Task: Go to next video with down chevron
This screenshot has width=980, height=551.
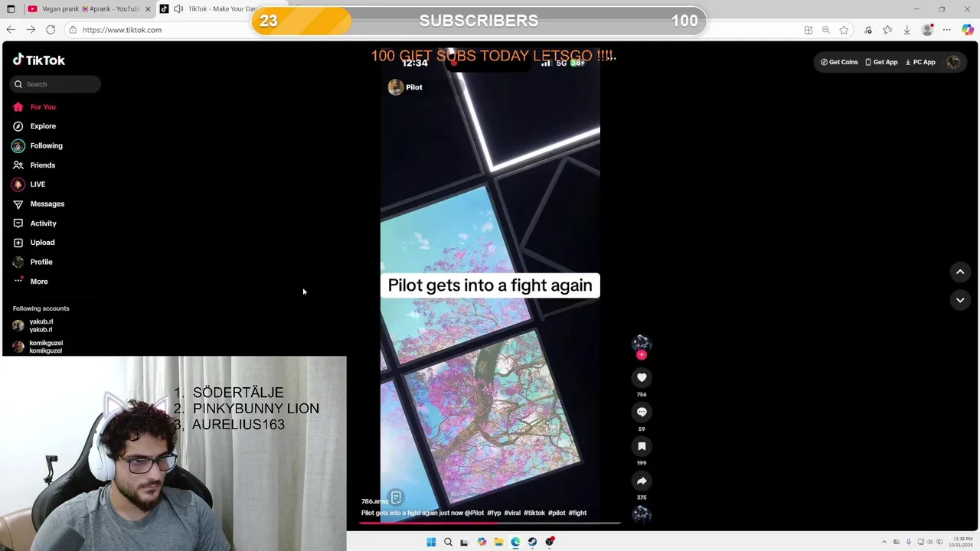Action: (x=960, y=300)
